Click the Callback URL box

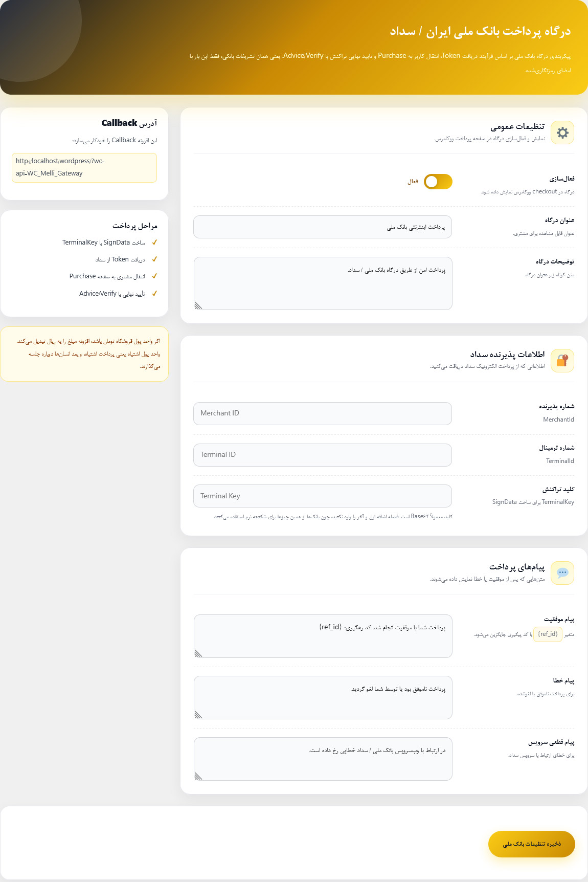pyautogui.click(x=84, y=167)
